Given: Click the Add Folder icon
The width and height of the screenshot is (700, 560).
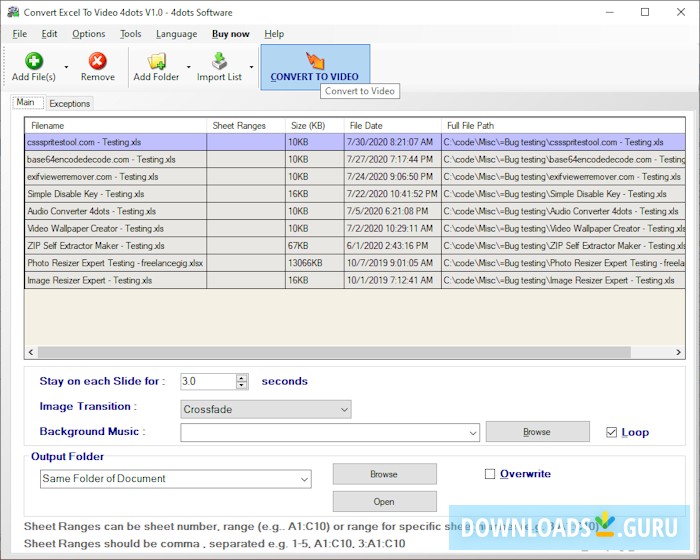Looking at the screenshot, I should pos(156,61).
